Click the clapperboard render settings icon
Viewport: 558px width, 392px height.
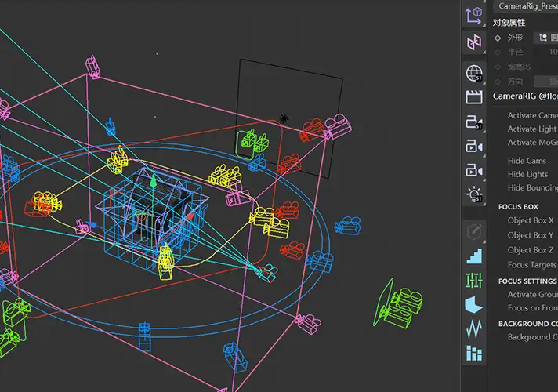pyautogui.click(x=474, y=97)
